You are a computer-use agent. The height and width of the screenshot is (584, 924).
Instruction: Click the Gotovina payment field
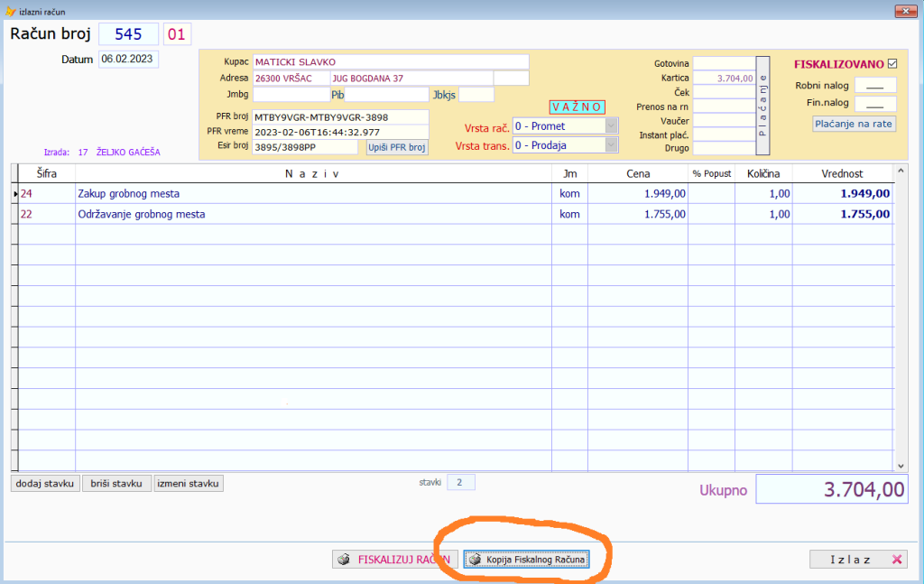[723, 63]
